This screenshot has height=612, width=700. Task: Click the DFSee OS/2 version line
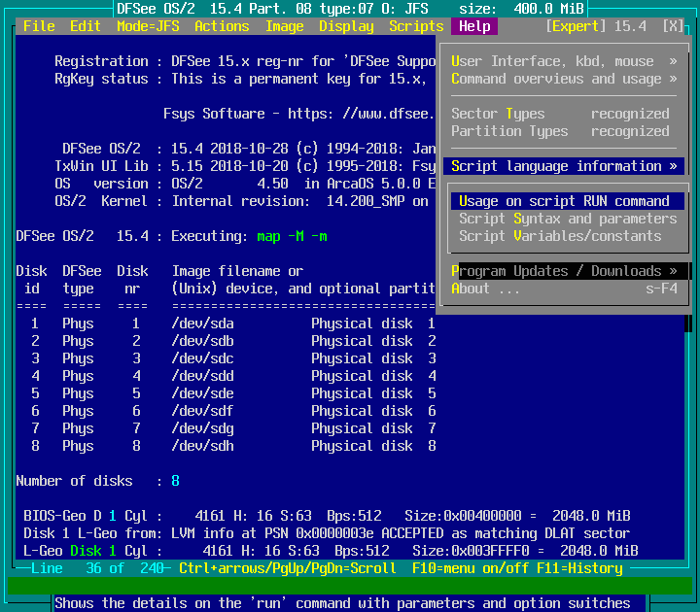click(x=249, y=149)
